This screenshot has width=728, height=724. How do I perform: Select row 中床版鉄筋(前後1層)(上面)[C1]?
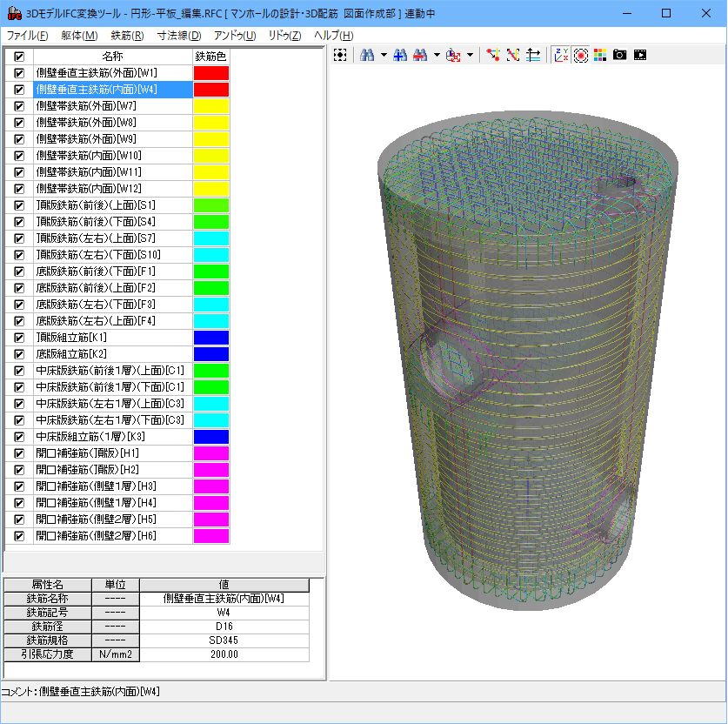[113, 371]
